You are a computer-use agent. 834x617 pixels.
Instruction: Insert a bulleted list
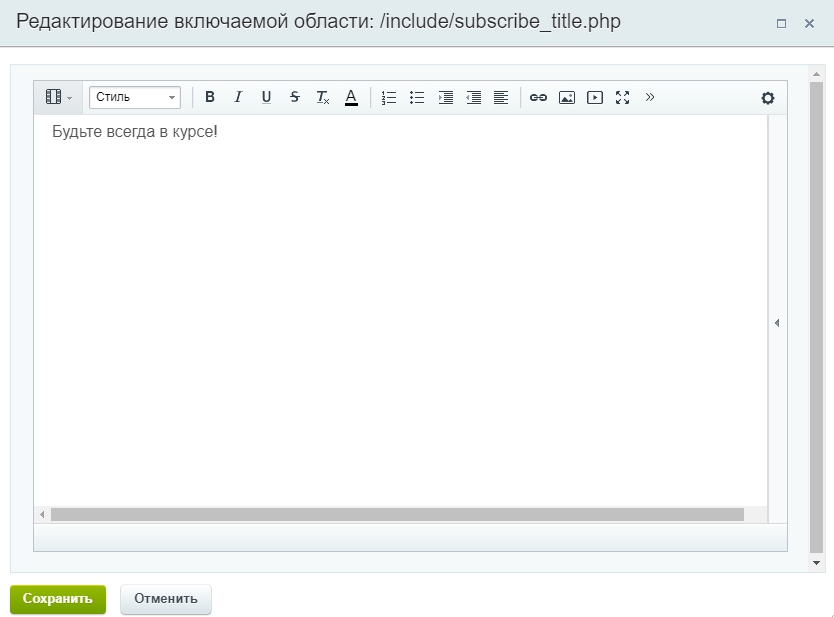417,97
